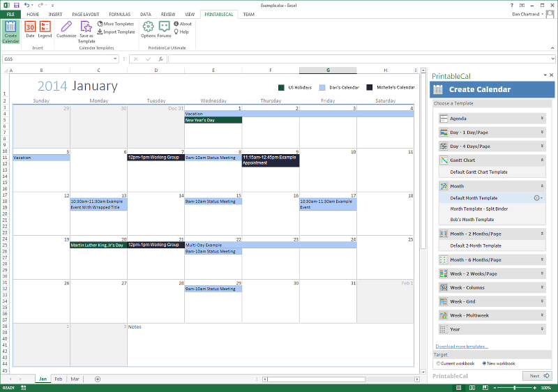The image size is (558, 392).
Task: Expand the Agenda template group
Action: click(x=543, y=118)
